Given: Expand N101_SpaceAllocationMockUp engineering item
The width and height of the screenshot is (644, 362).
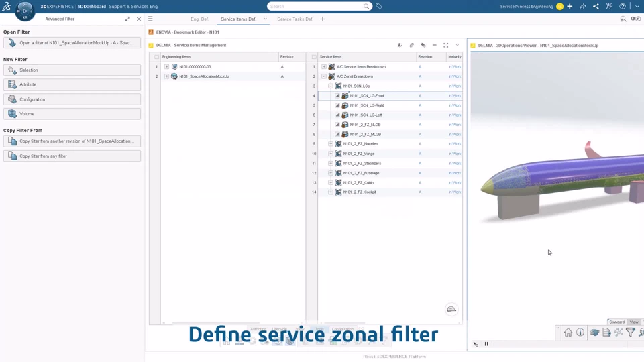Looking at the screenshot, I should pyautogui.click(x=166, y=76).
